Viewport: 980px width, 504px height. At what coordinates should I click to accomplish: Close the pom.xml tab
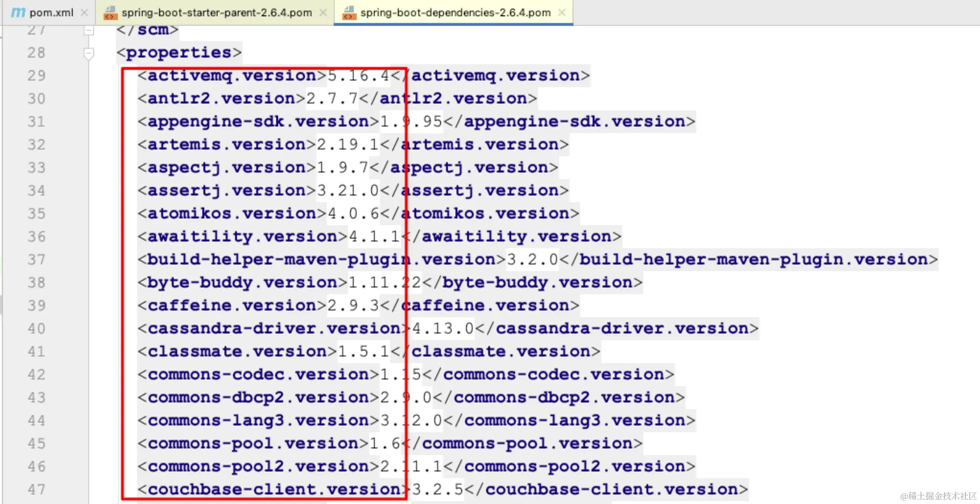tap(84, 12)
